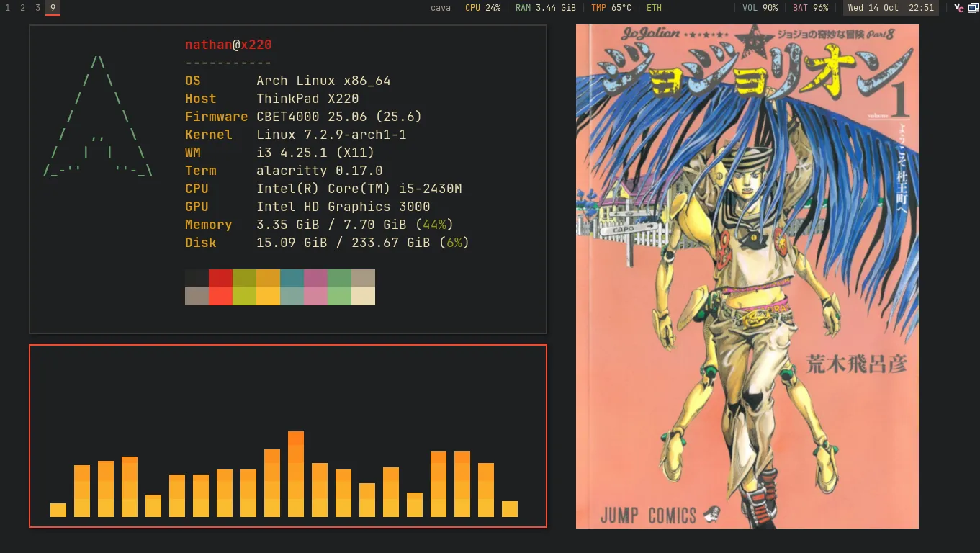The image size is (980, 553).
Task: Click the Arch ASCII logo
Action: click(x=98, y=117)
